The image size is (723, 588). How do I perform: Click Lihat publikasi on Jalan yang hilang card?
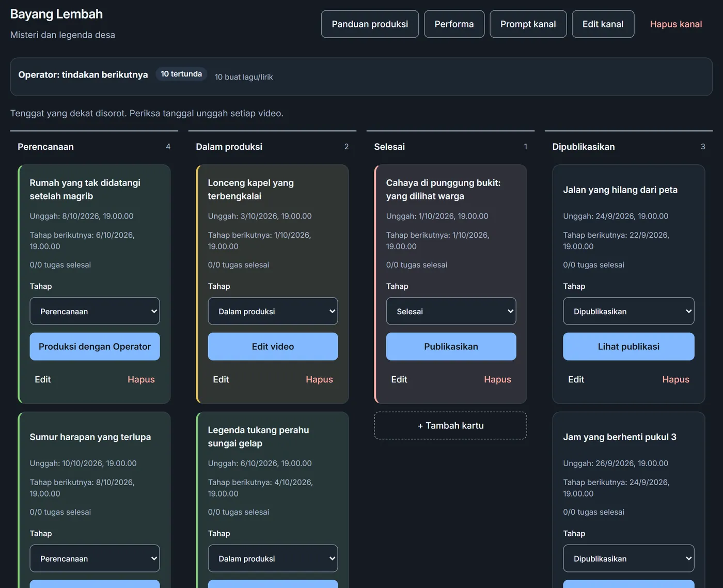pyautogui.click(x=628, y=347)
